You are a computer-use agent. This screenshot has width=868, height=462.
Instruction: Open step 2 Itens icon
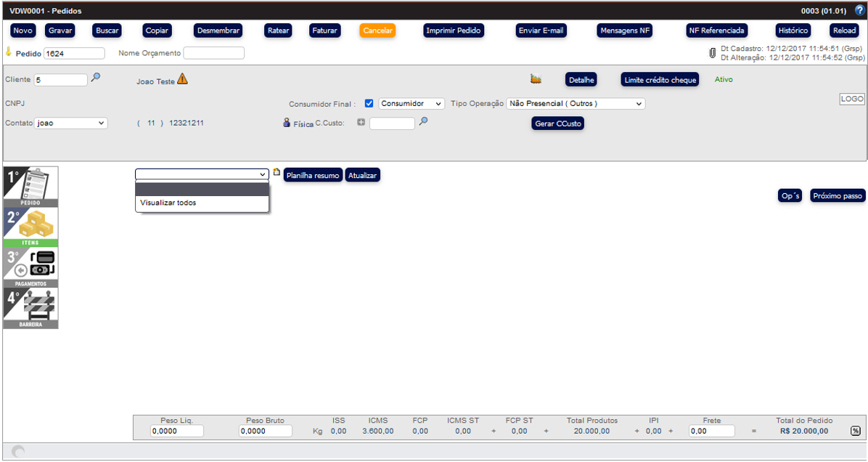pyautogui.click(x=30, y=227)
